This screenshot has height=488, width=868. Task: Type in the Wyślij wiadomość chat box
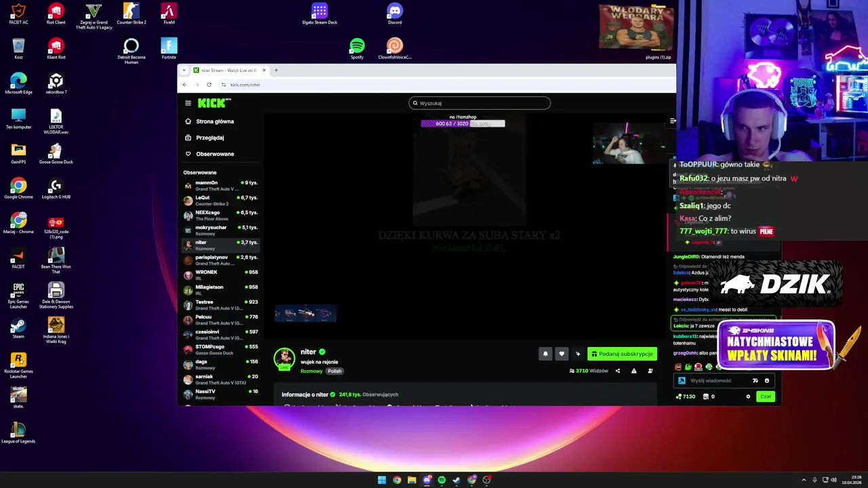coord(724,380)
